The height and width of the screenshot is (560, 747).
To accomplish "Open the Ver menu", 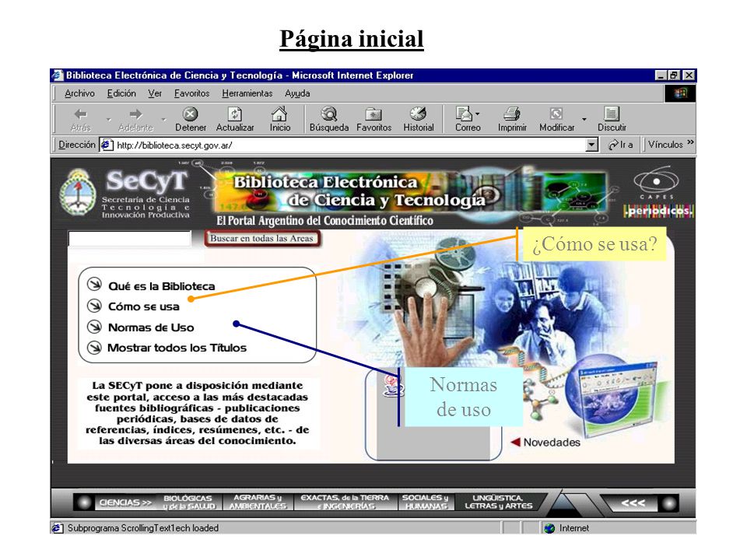I will [x=155, y=93].
